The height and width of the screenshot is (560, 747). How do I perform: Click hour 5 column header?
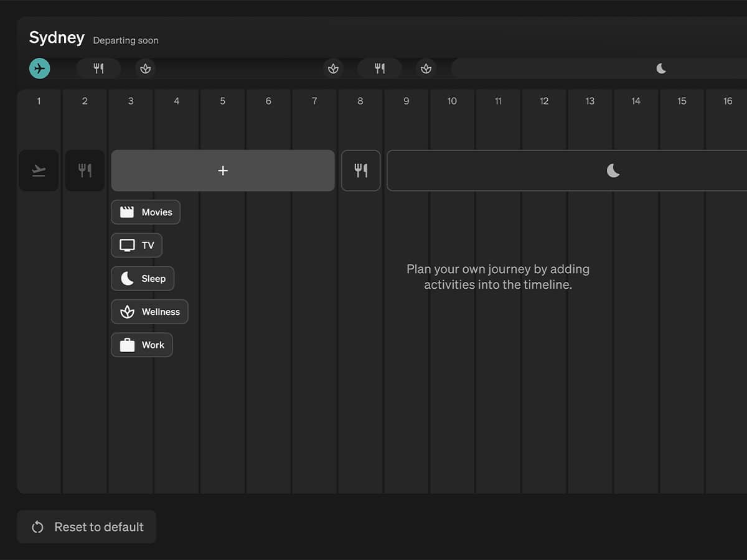pos(223,101)
